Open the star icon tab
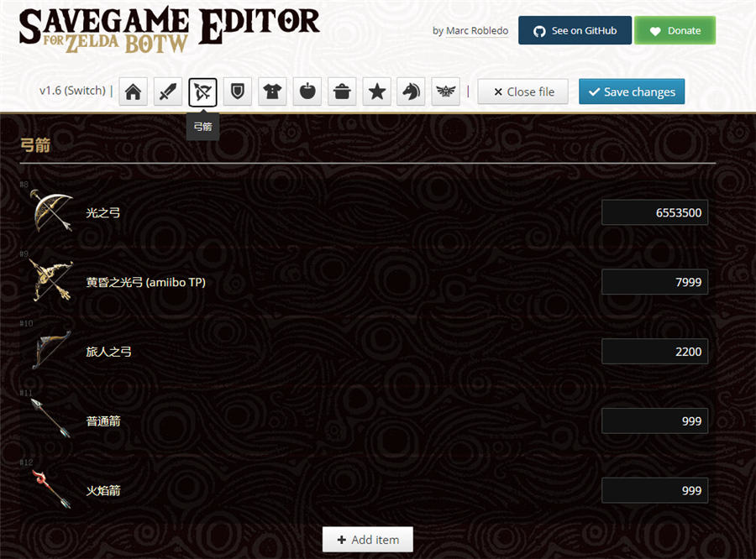This screenshot has height=559, width=756. (x=377, y=91)
